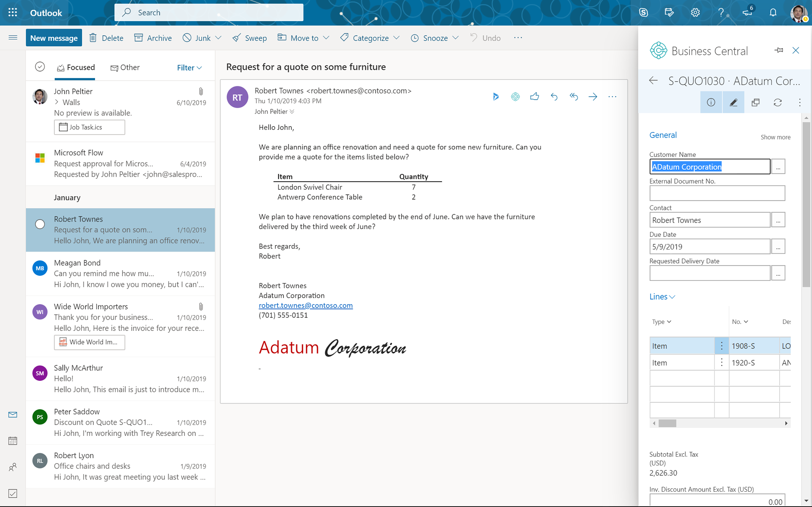Select the Robert Townes email with its circle checkbox
The height and width of the screenshot is (507, 812).
click(x=40, y=224)
